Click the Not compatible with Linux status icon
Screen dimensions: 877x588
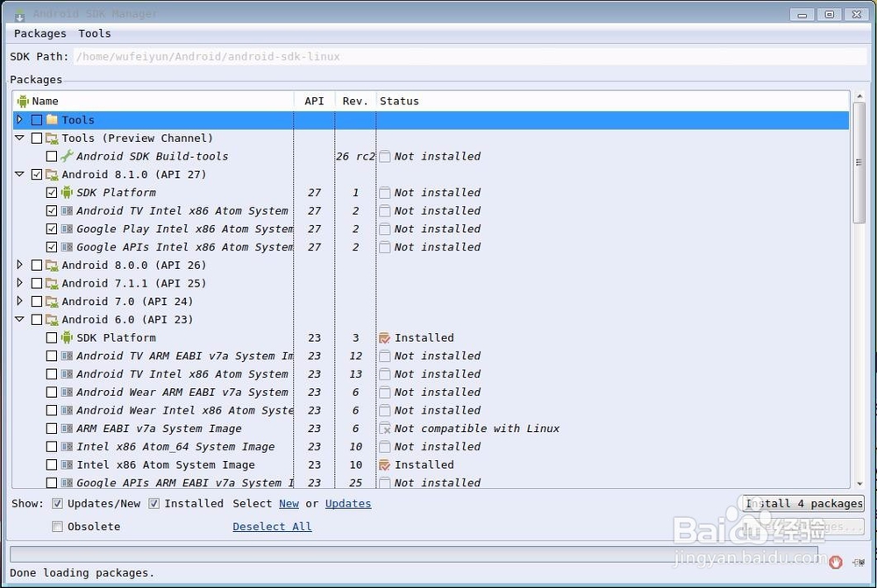pos(385,429)
